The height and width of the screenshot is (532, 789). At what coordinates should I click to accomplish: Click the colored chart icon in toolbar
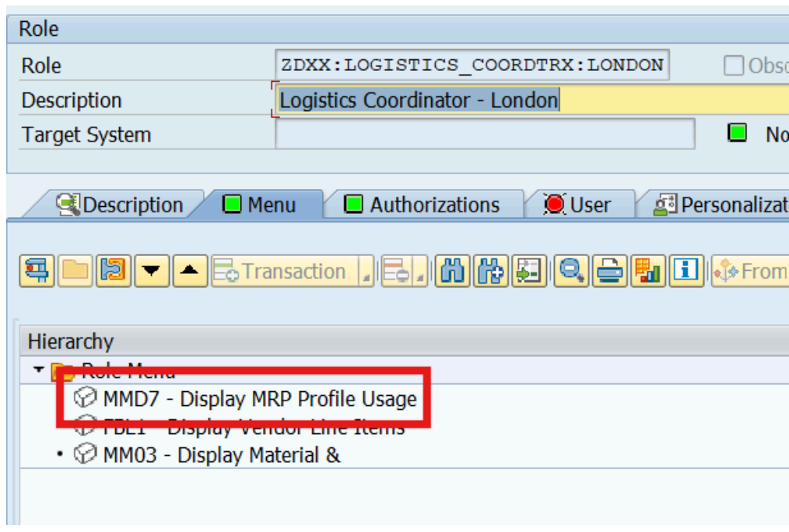point(647,271)
